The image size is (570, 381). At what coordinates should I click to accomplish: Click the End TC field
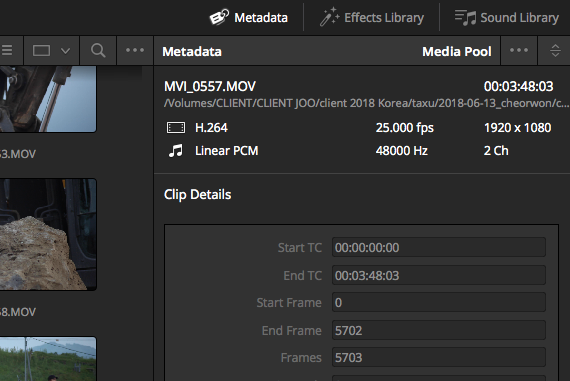439,275
